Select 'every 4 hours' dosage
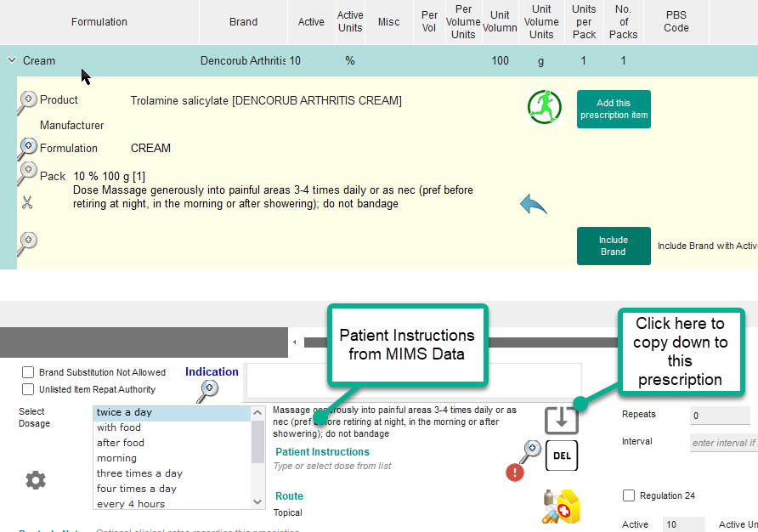This screenshot has height=532, width=758. (x=172, y=504)
